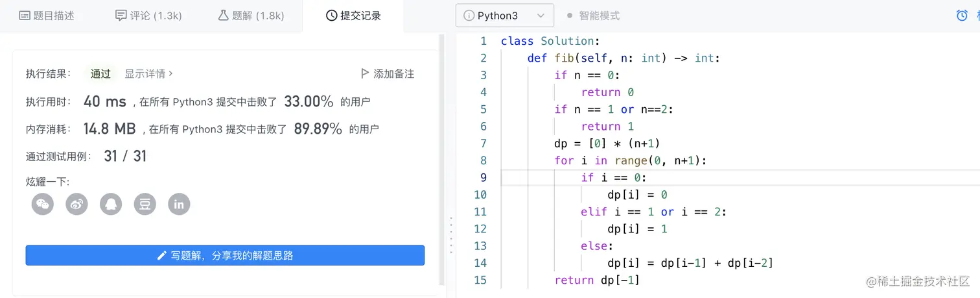Share result to QQ icon

tap(111, 204)
